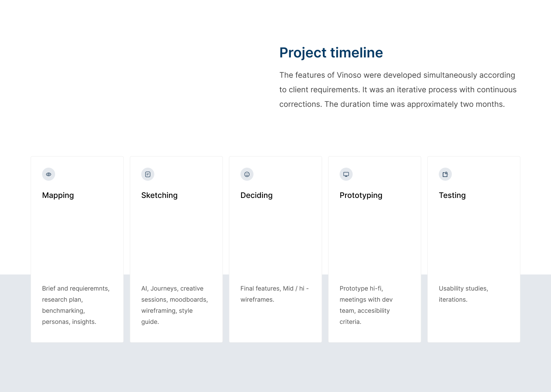Select the Prototyping card heading
Viewport: 551px width, 392px height.
pyautogui.click(x=361, y=195)
